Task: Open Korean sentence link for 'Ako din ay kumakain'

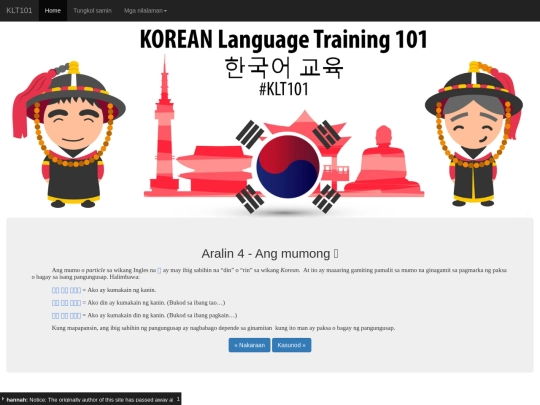Action: 66,303
